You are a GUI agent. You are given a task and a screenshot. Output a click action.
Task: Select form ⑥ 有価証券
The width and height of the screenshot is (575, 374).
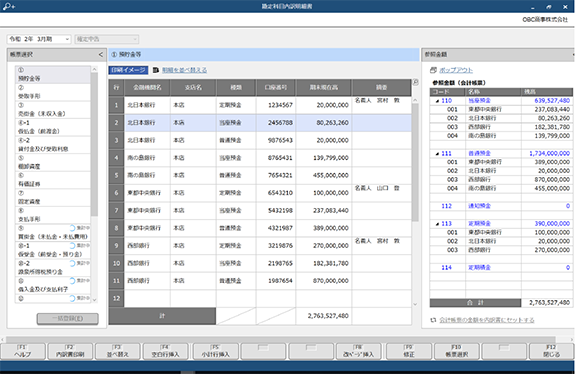(x=53, y=180)
